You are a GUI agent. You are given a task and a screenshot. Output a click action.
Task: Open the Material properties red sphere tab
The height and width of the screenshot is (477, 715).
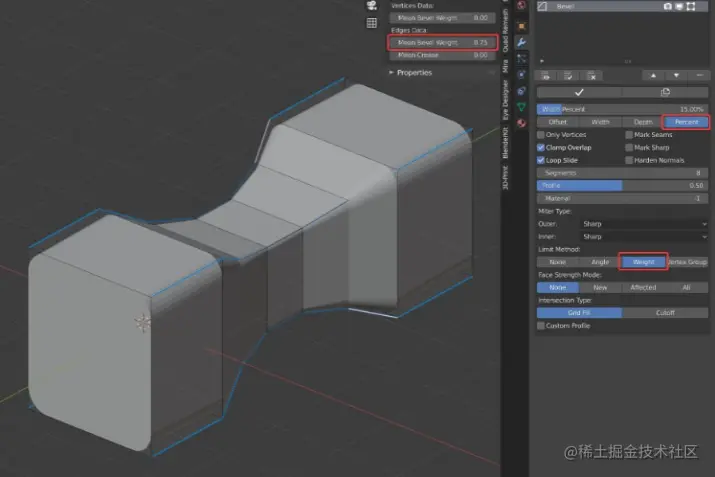click(x=522, y=123)
